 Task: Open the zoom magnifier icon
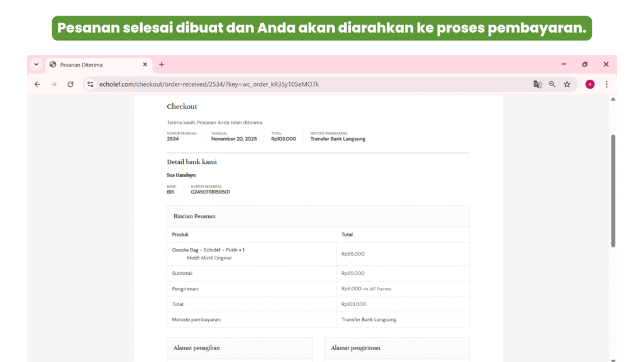552,84
